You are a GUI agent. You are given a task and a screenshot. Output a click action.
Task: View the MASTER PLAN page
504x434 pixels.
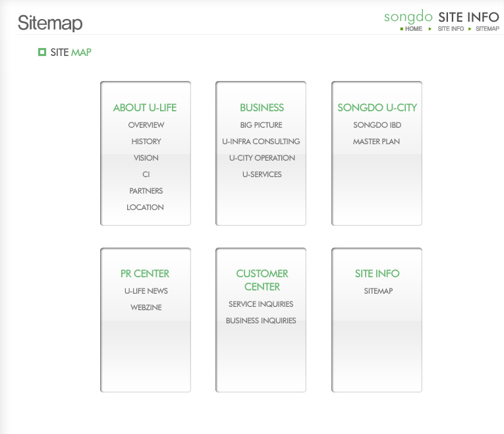point(376,142)
